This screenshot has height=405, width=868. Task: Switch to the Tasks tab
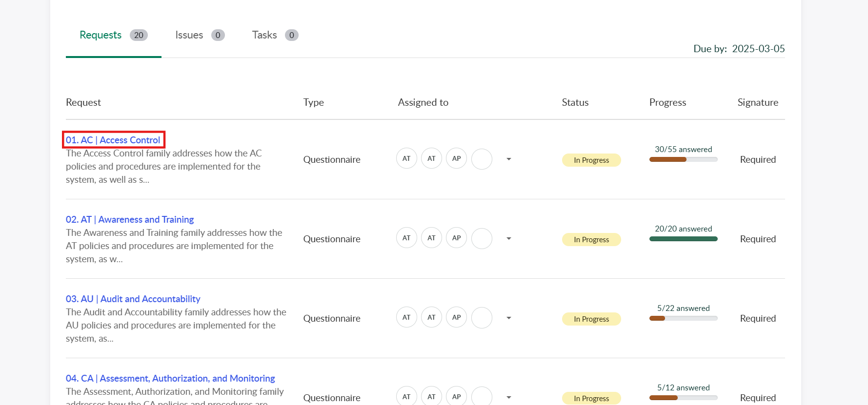[x=275, y=35]
